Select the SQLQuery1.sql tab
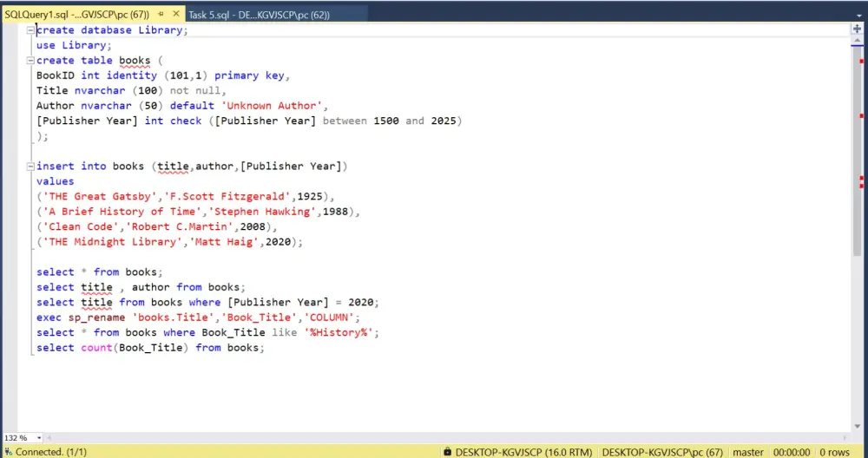 (76, 15)
